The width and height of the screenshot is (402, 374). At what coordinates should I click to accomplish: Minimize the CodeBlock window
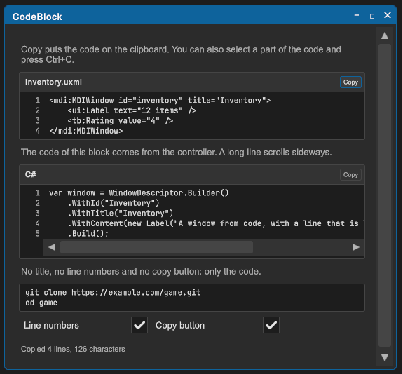click(357, 15)
